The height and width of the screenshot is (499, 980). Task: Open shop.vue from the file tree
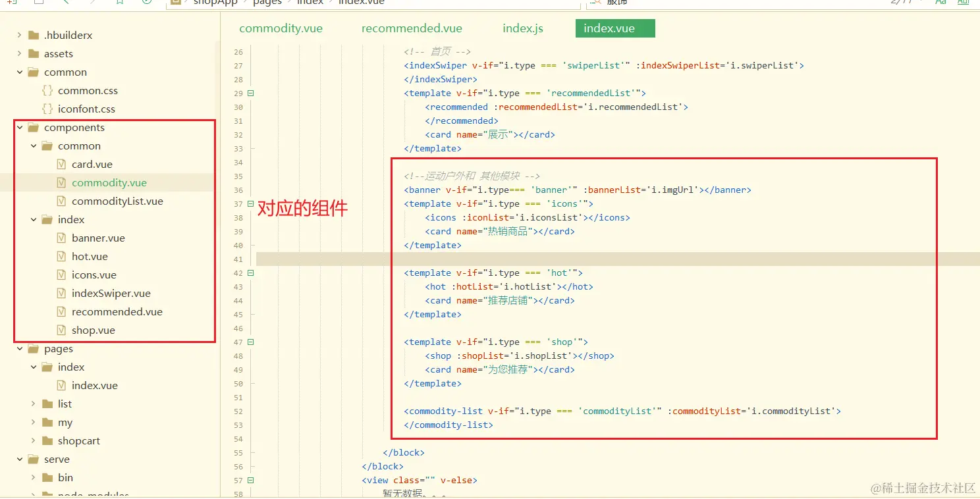click(94, 330)
